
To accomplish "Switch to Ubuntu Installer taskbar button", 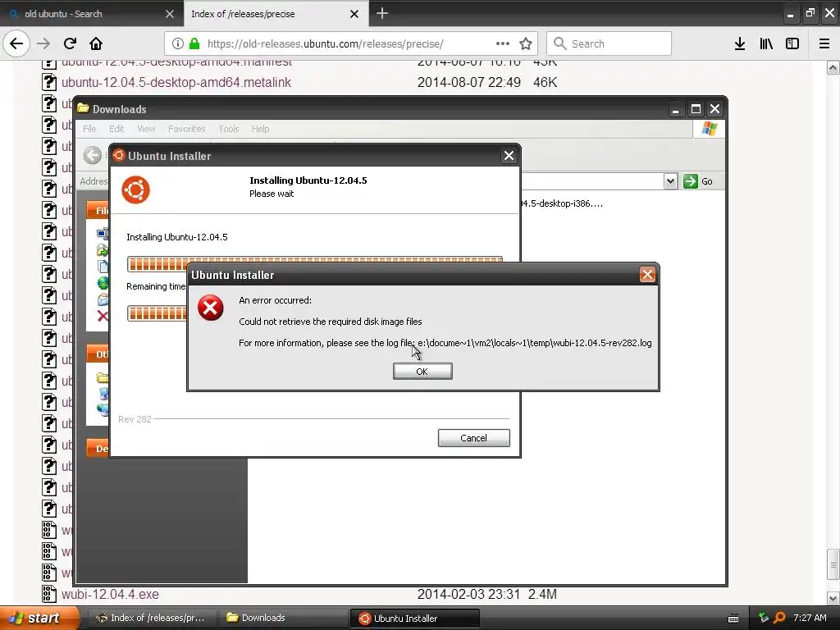I will pyautogui.click(x=414, y=619).
